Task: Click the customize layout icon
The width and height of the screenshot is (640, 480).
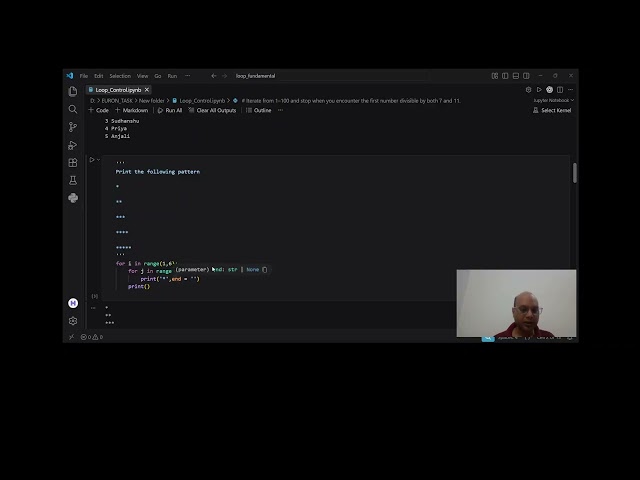Action: pyautogui.click(x=495, y=76)
